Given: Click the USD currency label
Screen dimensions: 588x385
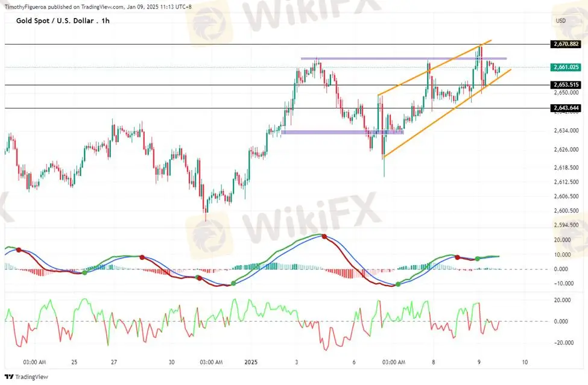Looking at the screenshot, I should point(561,21).
